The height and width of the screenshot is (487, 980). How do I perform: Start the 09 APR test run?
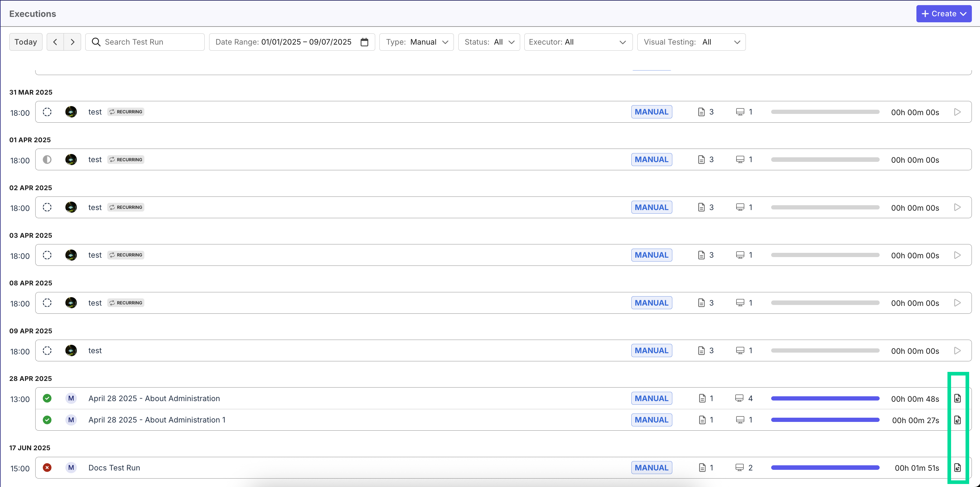point(957,350)
